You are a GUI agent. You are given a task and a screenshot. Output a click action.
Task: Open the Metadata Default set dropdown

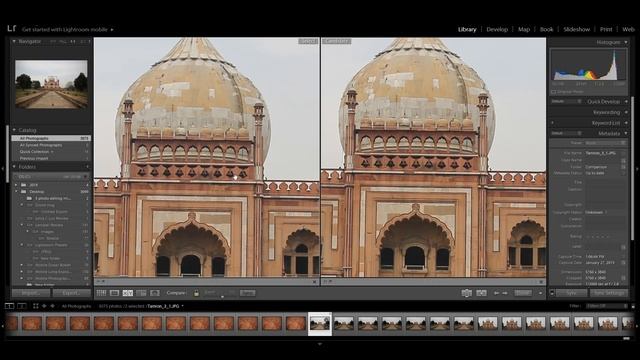tap(566, 133)
